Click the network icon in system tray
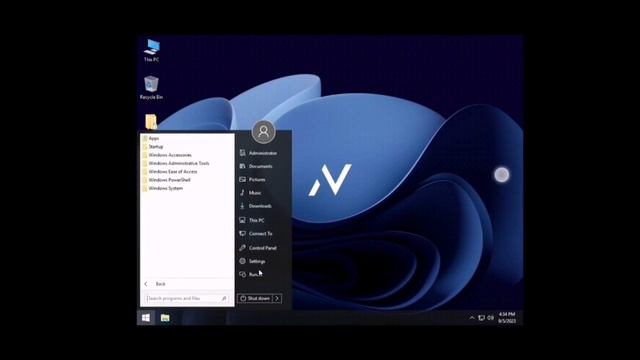This screenshot has width=640, height=360. (x=482, y=318)
